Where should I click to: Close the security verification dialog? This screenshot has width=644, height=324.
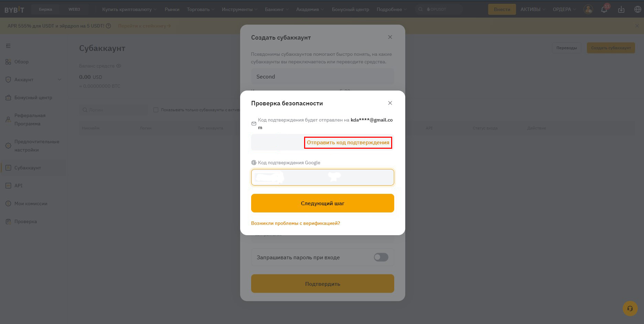pyautogui.click(x=390, y=103)
